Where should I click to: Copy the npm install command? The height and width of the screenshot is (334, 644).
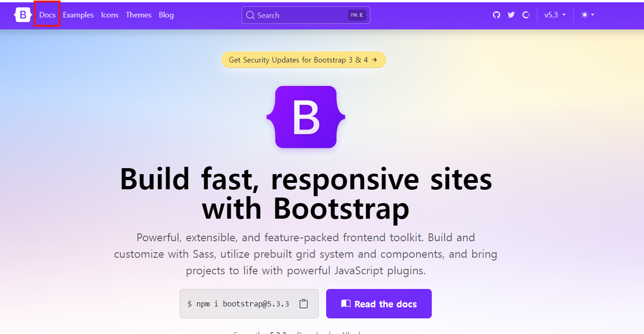tap(303, 304)
